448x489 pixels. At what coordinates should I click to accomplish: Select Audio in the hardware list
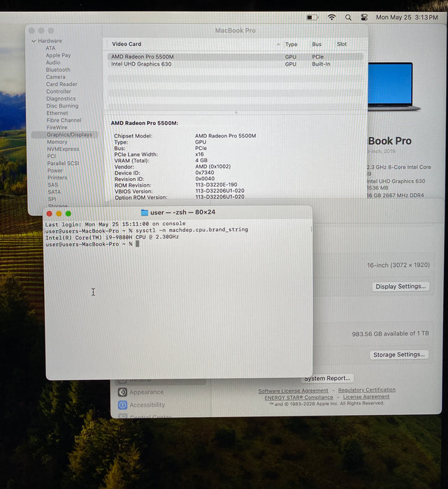click(53, 62)
